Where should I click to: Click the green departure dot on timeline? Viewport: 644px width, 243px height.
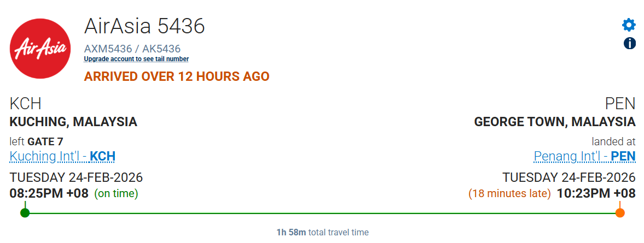click(x=25, y=212)
